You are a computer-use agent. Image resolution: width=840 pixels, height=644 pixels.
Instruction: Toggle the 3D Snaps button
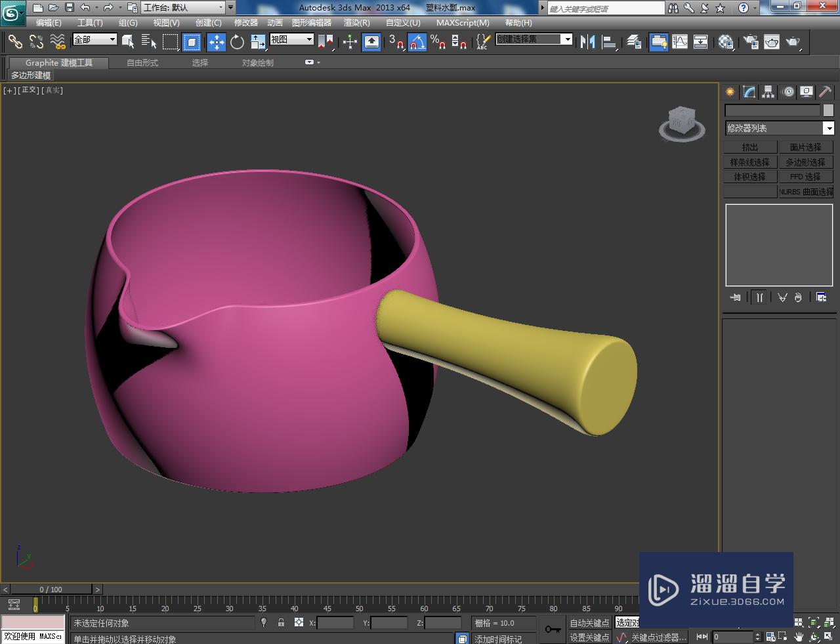pos(396,42)
